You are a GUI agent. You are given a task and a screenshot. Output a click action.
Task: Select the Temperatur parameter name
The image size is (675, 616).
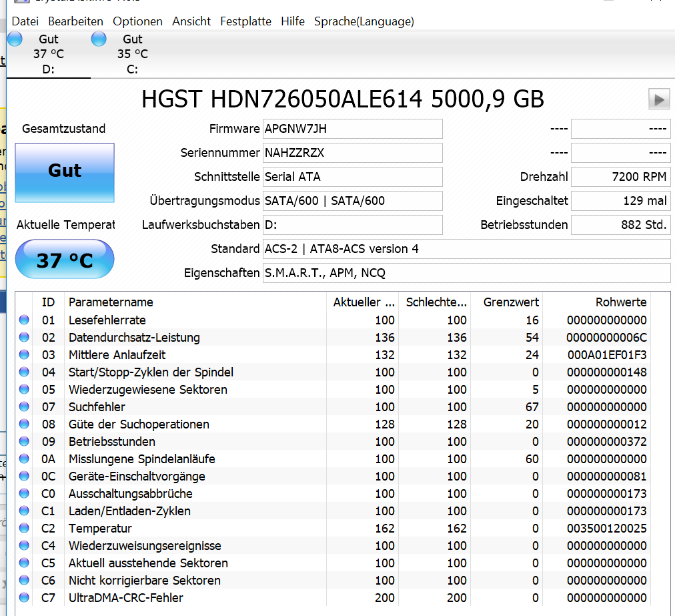100,529
